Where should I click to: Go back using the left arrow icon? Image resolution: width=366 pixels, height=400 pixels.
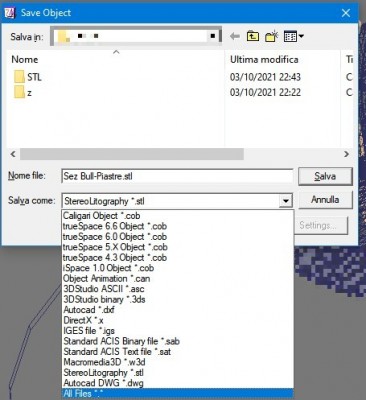pyautogui.click(x=235, y=36)
